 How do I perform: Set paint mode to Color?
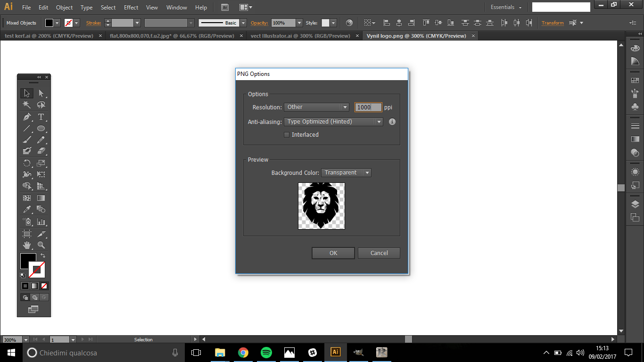(25, 286)
